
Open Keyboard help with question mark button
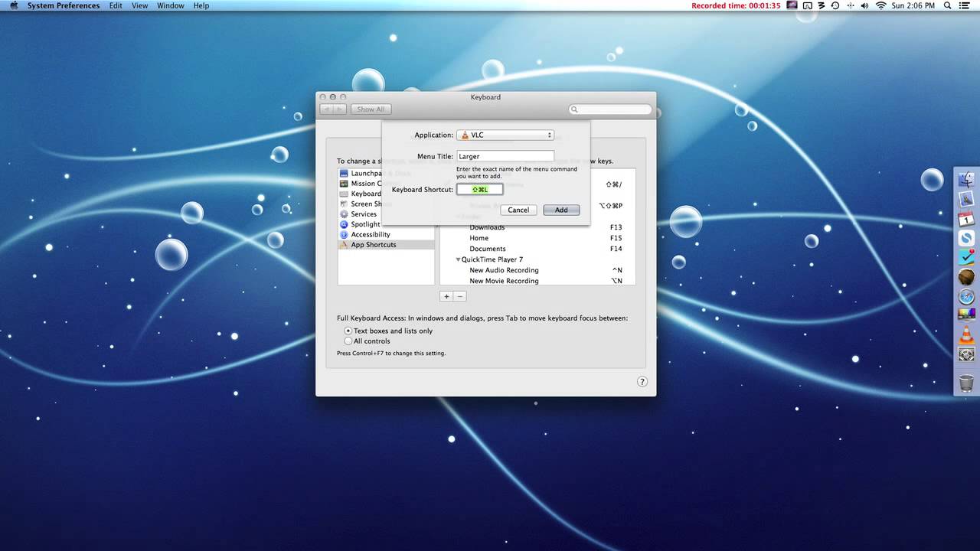coord(642,381)
